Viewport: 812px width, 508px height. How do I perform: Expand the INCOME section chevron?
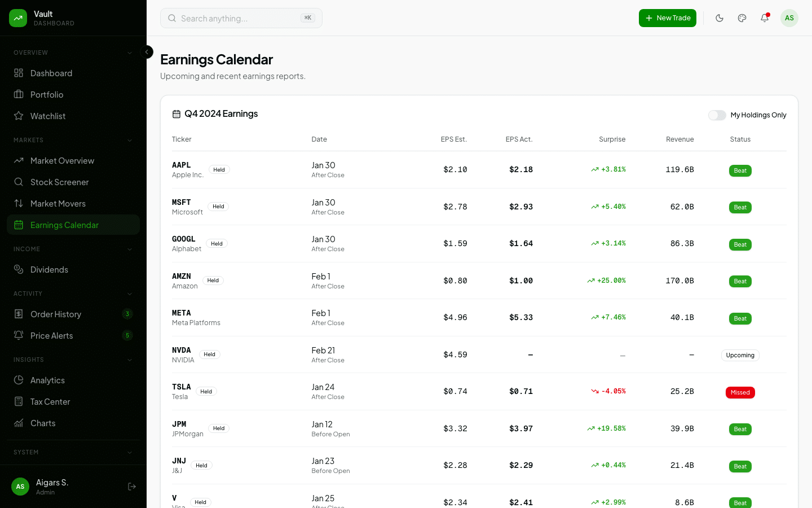[x=130, y=249]
